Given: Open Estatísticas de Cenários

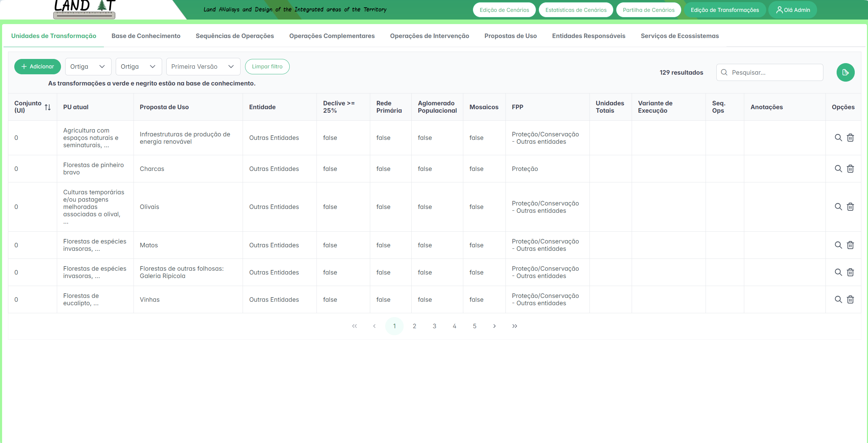Looking at the screenshot, I should [576, 10].
